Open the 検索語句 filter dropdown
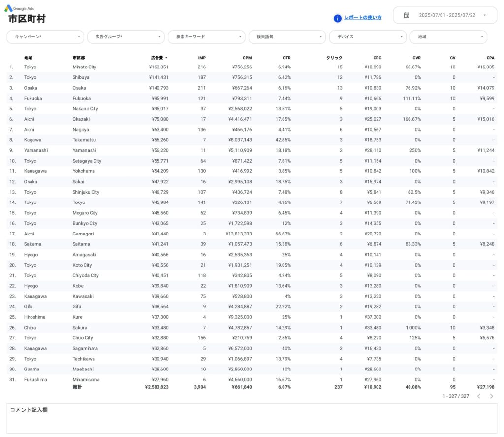The width and height of the screenshot is (504, 437). tap(287, 37)
